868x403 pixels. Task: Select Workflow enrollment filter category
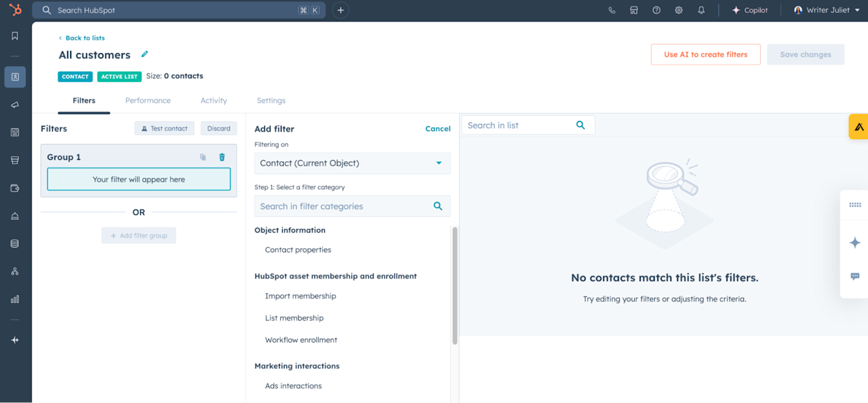[301, 340]
